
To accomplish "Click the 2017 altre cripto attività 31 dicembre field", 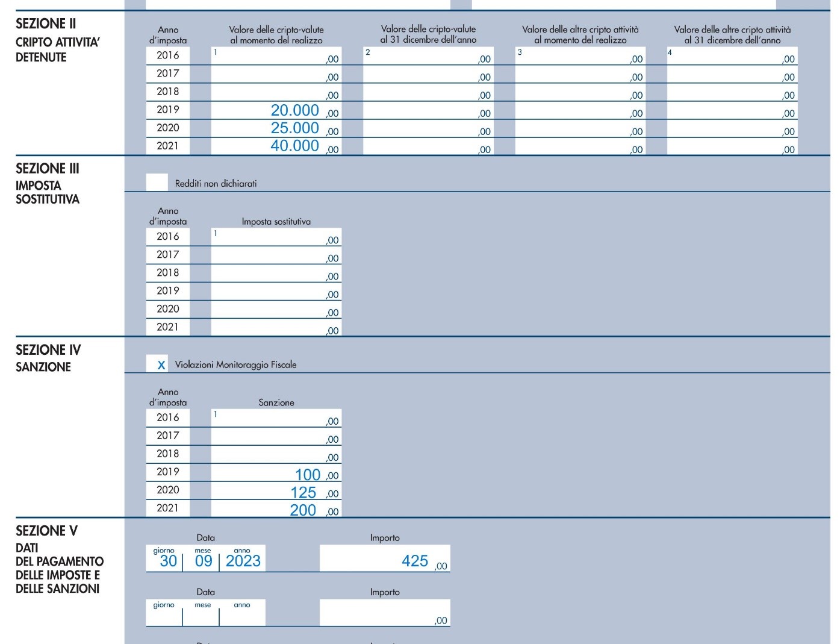I will tap(732, 74).
